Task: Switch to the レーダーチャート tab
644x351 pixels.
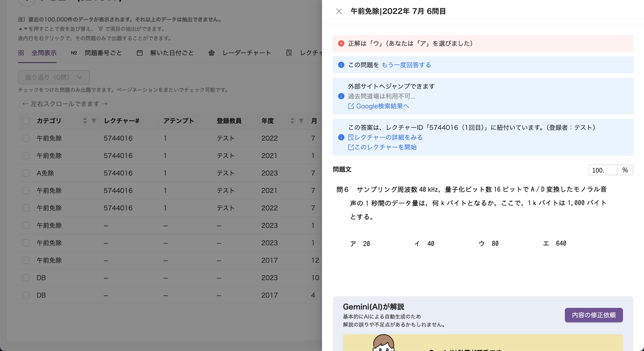Action: 246,53
